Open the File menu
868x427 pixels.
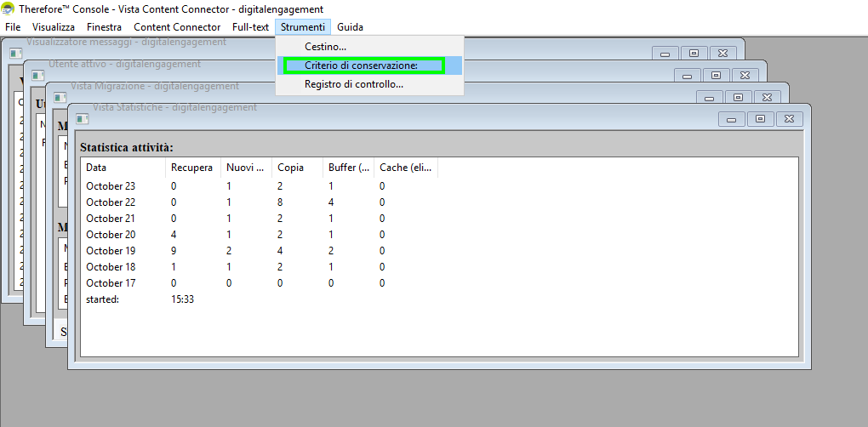click(x=13, y=27)
